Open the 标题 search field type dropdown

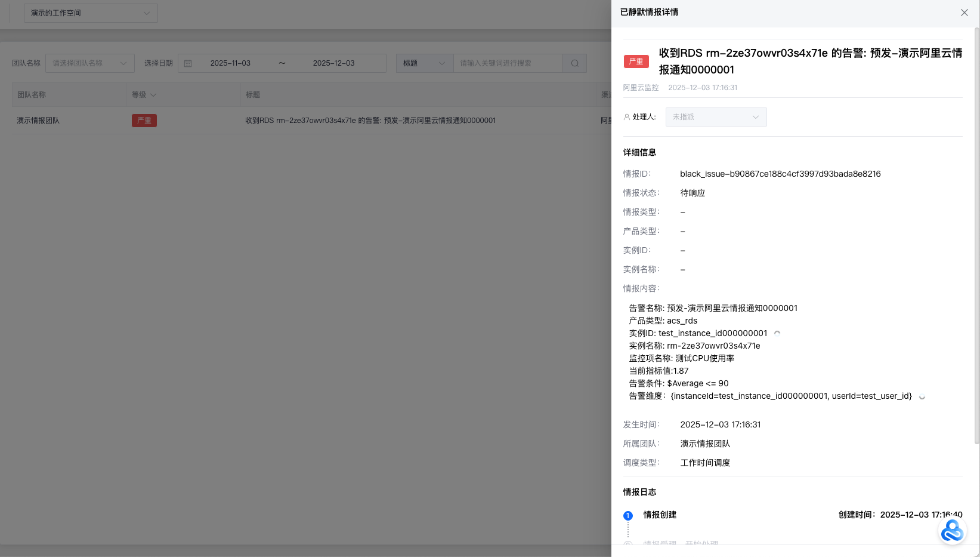(x=424, y=63)
